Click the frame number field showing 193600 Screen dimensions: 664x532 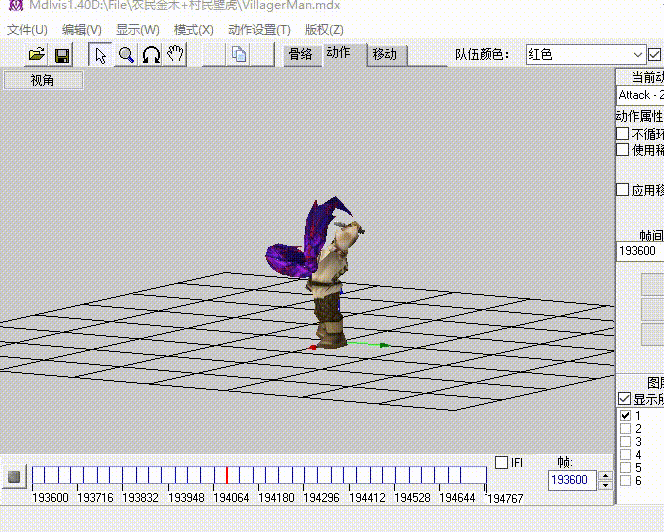(x=573, y=480)
